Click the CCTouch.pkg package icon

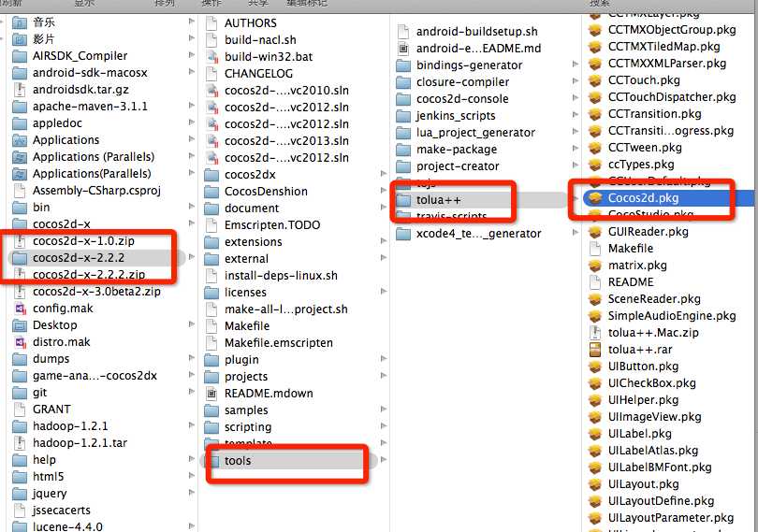595,80
